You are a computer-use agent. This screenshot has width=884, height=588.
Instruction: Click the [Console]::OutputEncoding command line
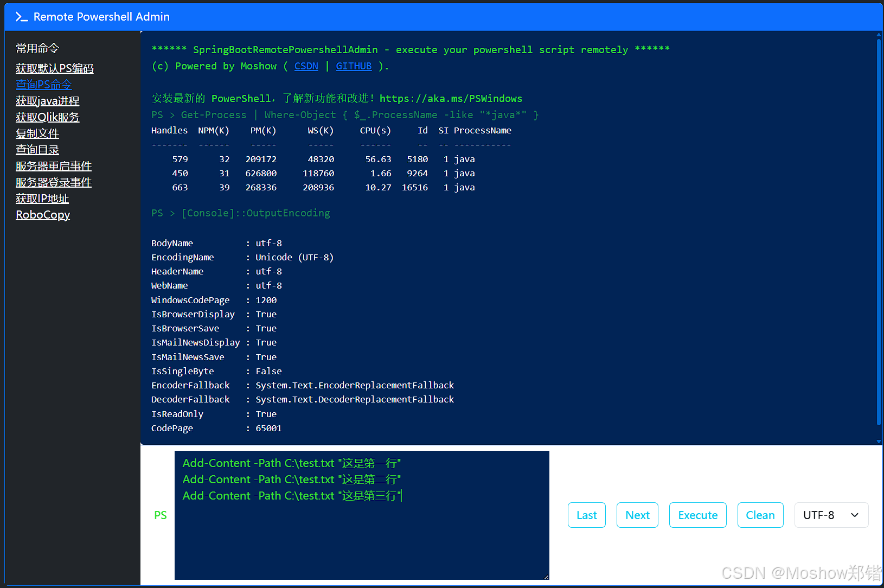(241, 213)
